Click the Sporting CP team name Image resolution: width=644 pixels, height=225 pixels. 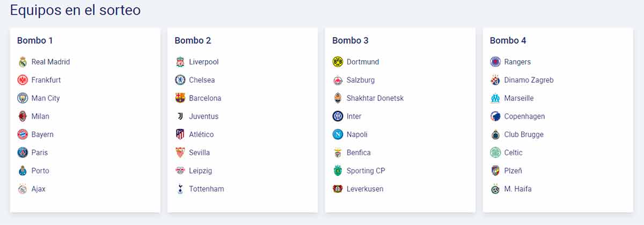tap(366, 171)
